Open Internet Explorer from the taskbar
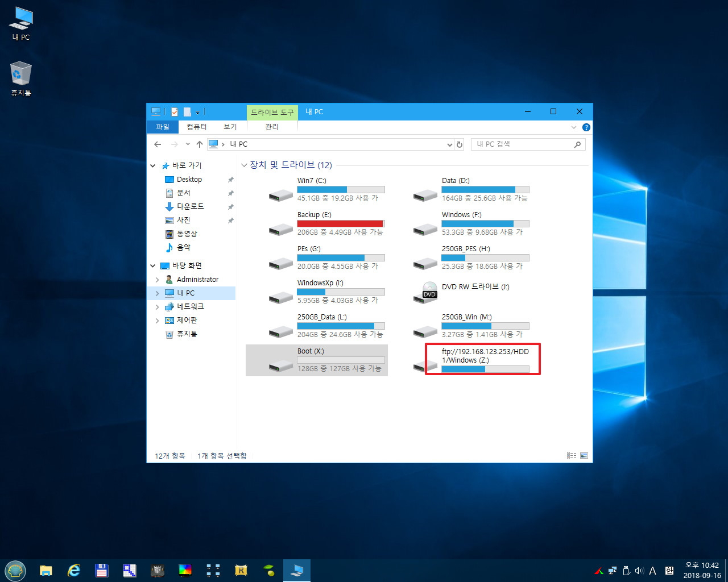The image size is (728, 582). (x=74, y=570)
